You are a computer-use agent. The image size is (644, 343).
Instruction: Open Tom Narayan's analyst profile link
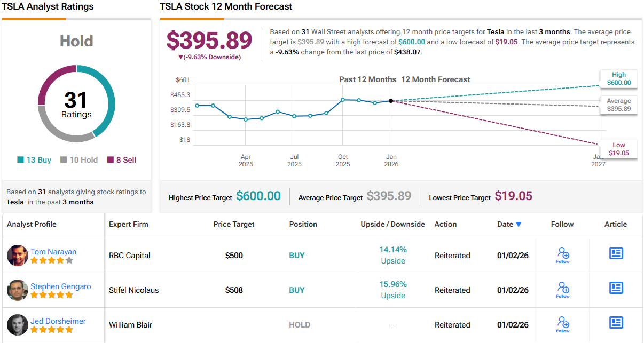[x=53, y=252]
